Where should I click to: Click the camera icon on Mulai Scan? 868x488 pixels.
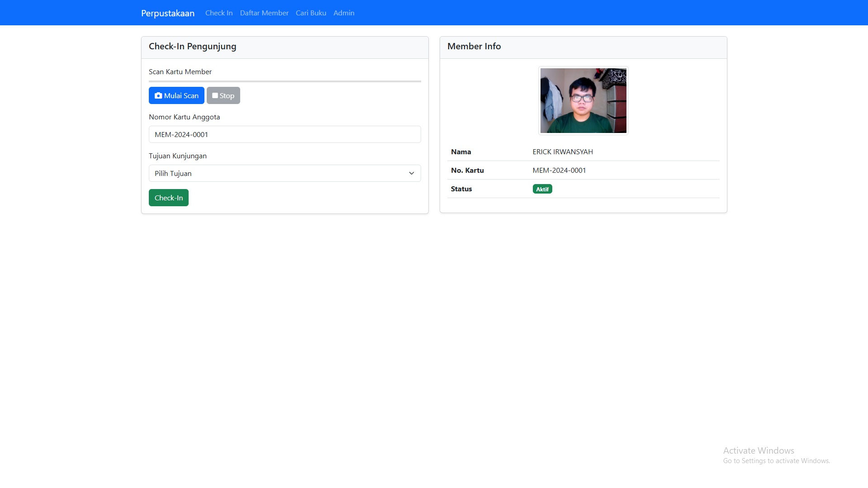[158, 95]
